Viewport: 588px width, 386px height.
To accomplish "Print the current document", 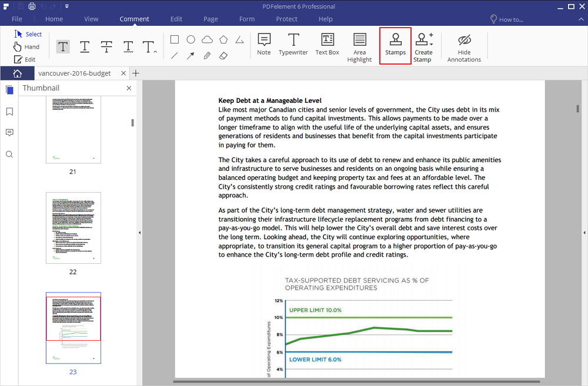I will pos(32,5).
